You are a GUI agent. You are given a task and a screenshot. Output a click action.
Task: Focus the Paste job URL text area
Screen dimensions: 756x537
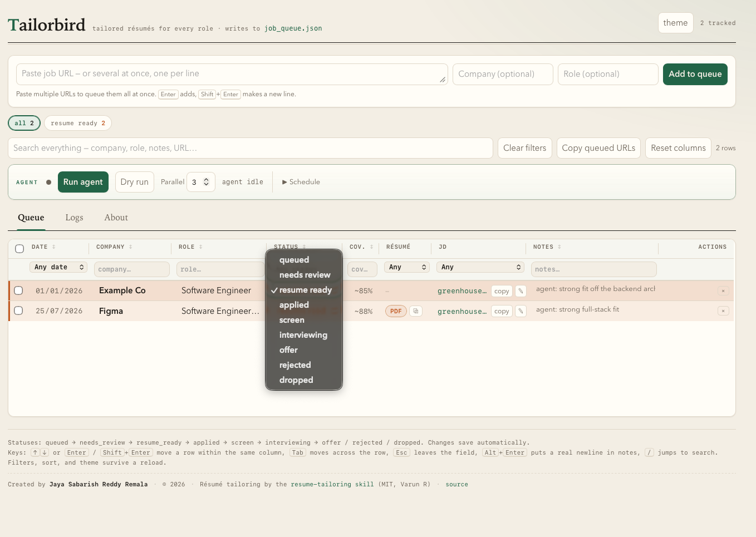pos(232,74)
